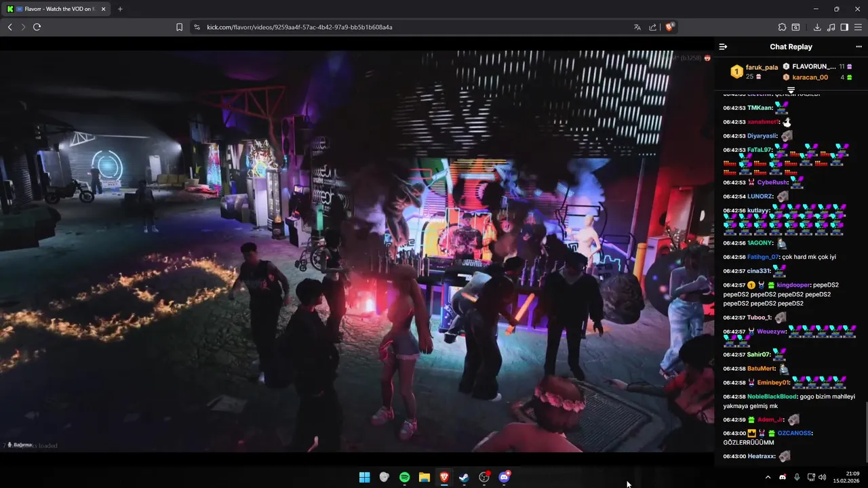The width and height of the screenshot is (868, 488).
Task: Toggle the browser sidebar panel icon
Action: (x=844, y=27)
